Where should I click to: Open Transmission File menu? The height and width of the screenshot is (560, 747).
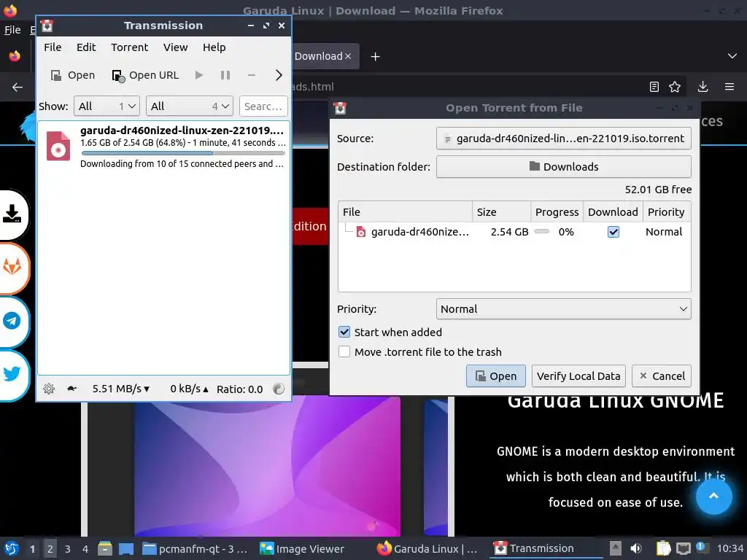click(x=53, y=47)
